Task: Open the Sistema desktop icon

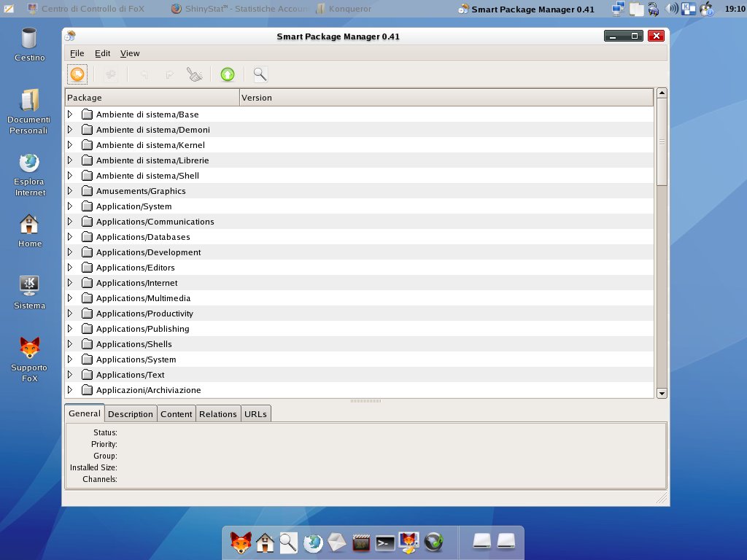Action: pyautogui.click(x=29, y=292)
